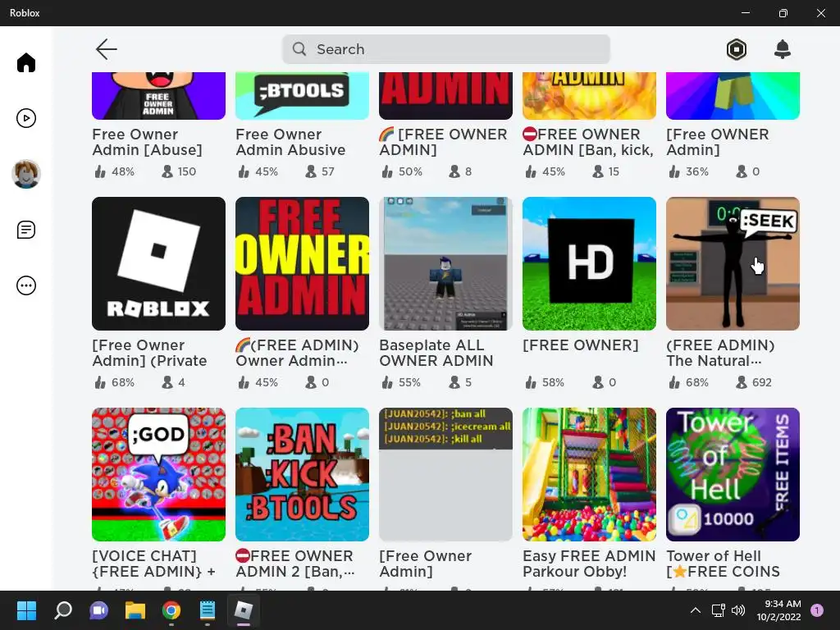Click the title Free Owner Admin Abusive

click(x=290, y=142)
